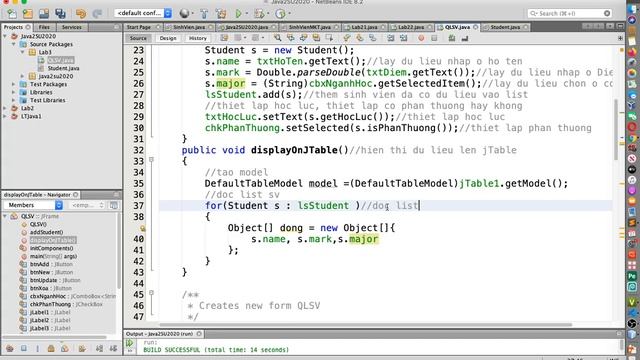
Task: Toggle fully qualified names button in Navigator
Action: click(x=82, y=349)
